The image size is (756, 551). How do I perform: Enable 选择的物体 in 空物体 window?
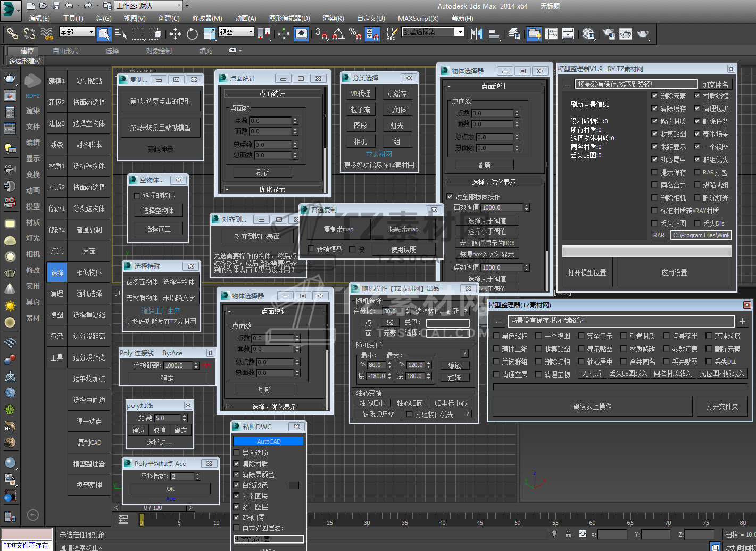pos(137,196)
